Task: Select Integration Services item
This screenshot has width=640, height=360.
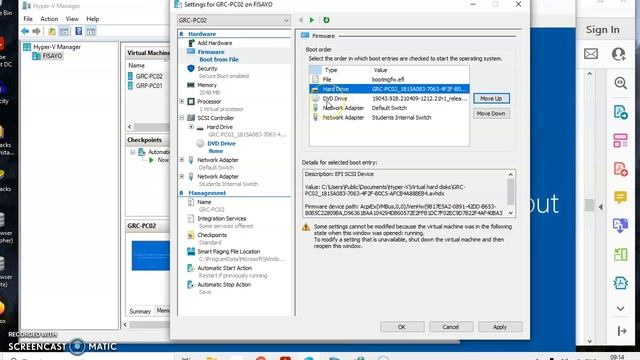Action: point(222,218)
